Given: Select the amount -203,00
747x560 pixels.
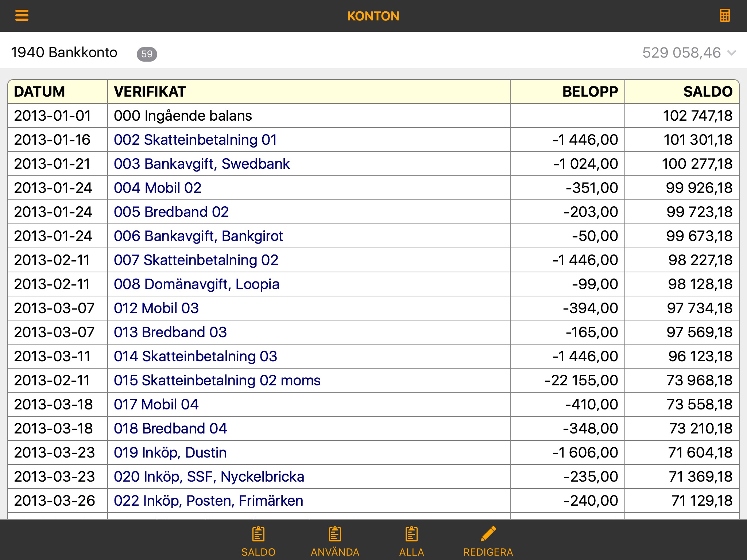Looking at the screenshot, I should coord(591,212).
